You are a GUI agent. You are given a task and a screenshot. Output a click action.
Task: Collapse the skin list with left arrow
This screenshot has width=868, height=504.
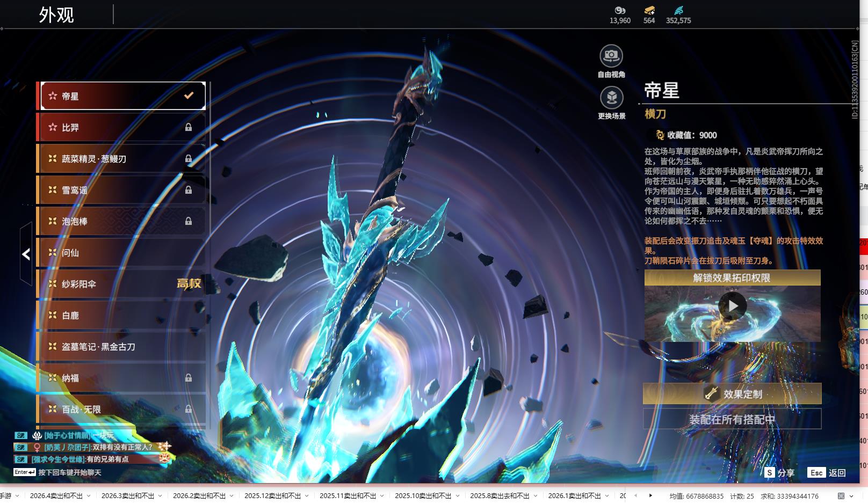[26, 254]
